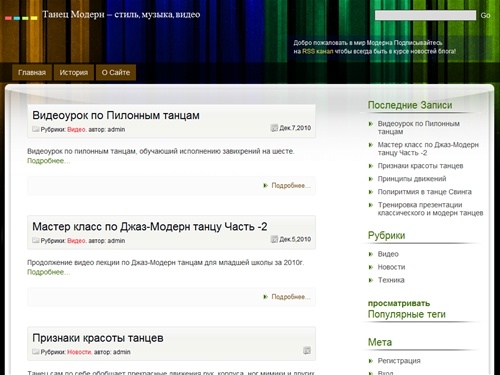
Task: Click the folder icon under Признаки красоты танцев
Action: click(36, 352)
